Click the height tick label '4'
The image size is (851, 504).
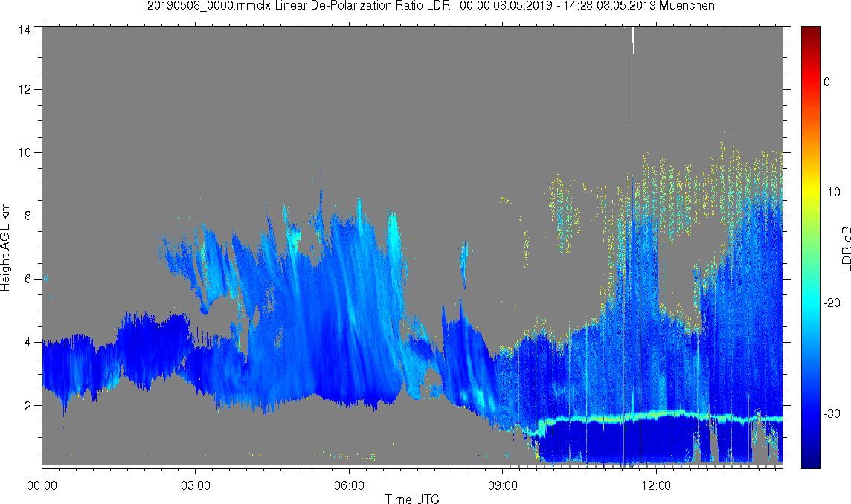coord(26,343)
